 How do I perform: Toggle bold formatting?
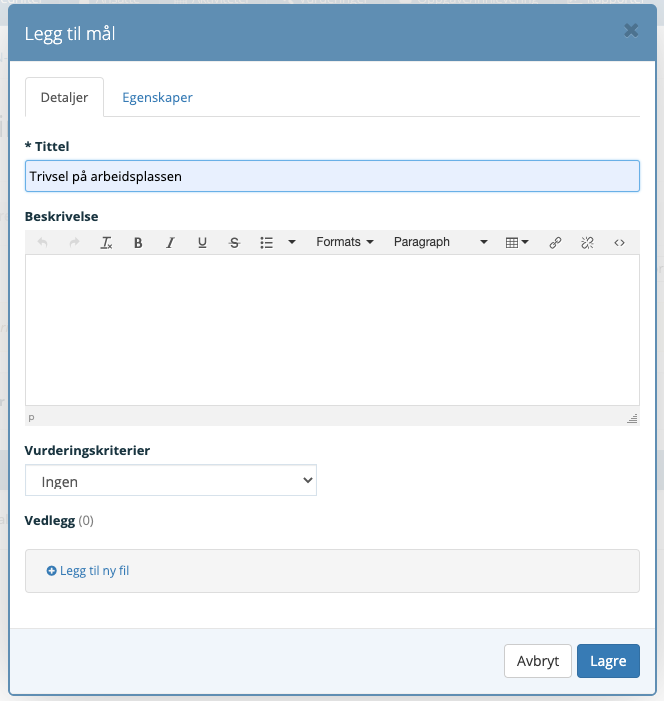coord(138,243)
